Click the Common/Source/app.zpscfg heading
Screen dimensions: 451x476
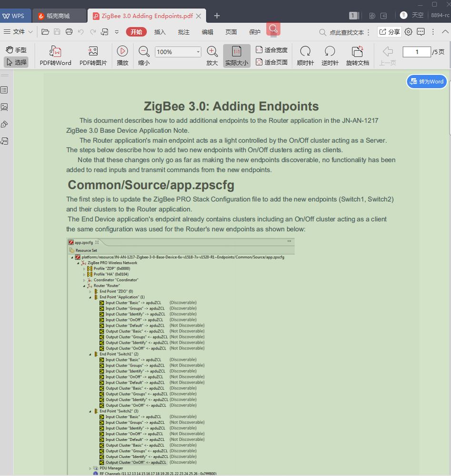(151, 185)
